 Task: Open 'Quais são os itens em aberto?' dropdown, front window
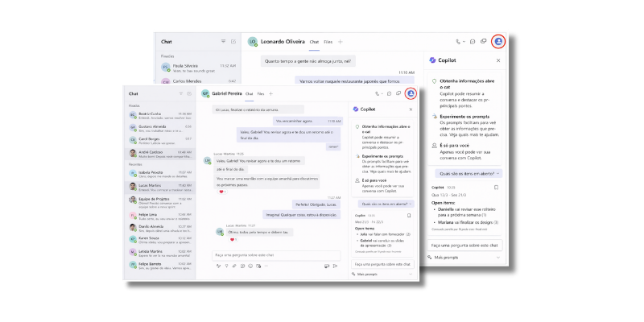(386, 204)
